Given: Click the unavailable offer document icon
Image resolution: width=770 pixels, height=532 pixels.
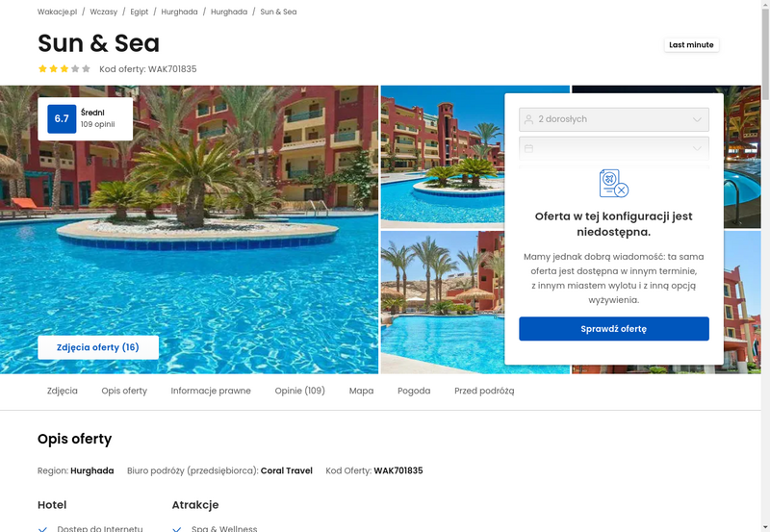Looking at the screenshot, I should point(614,183).
